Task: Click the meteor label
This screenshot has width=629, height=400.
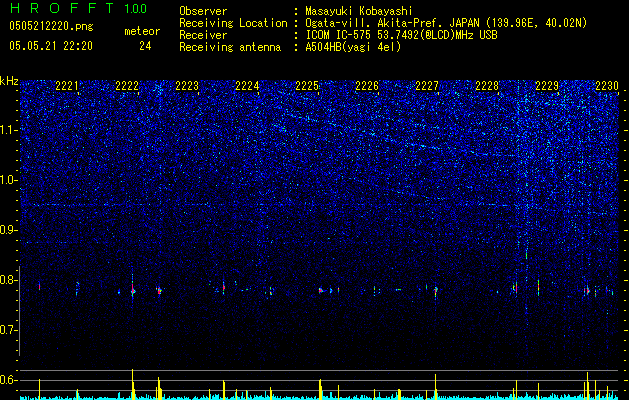Action: (142, 31)
